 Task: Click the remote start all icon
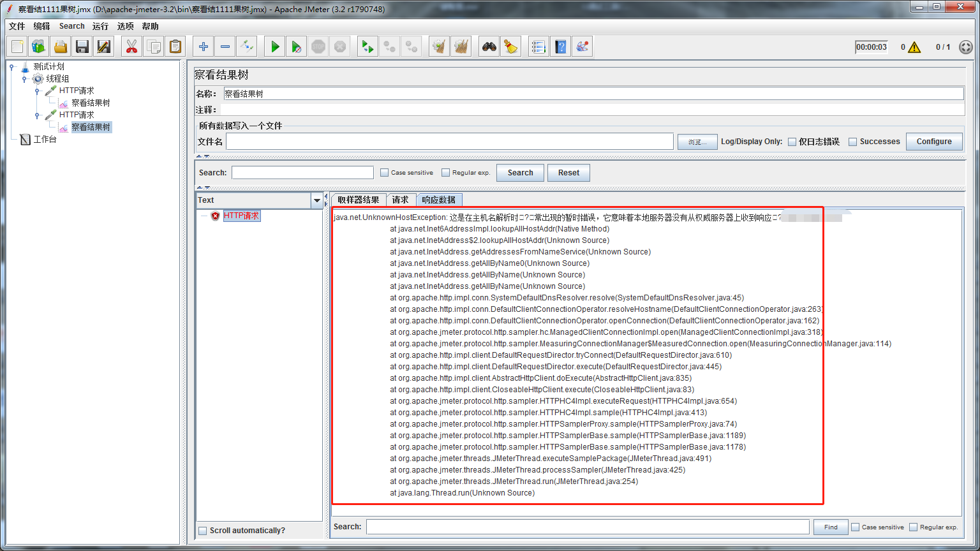367,46
